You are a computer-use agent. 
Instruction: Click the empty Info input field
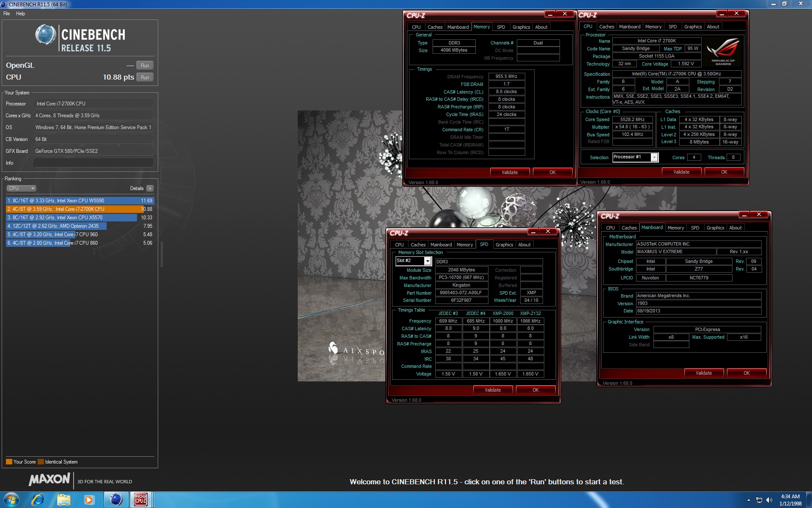click(93, 163)
